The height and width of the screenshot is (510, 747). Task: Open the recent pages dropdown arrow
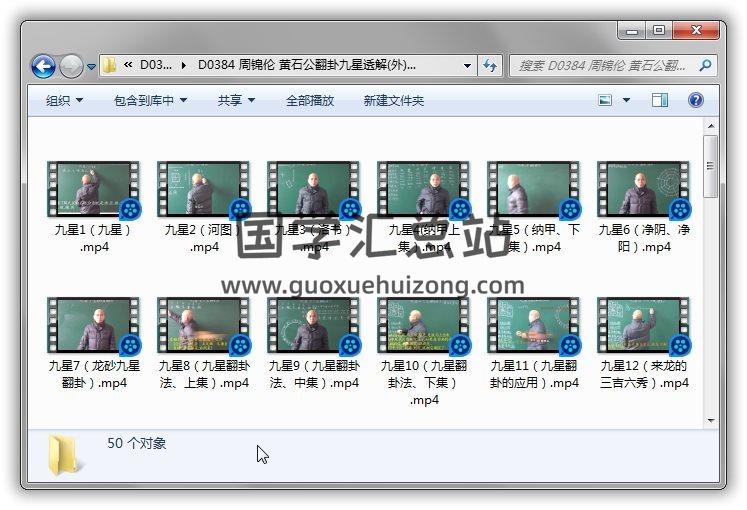point(91,67)
